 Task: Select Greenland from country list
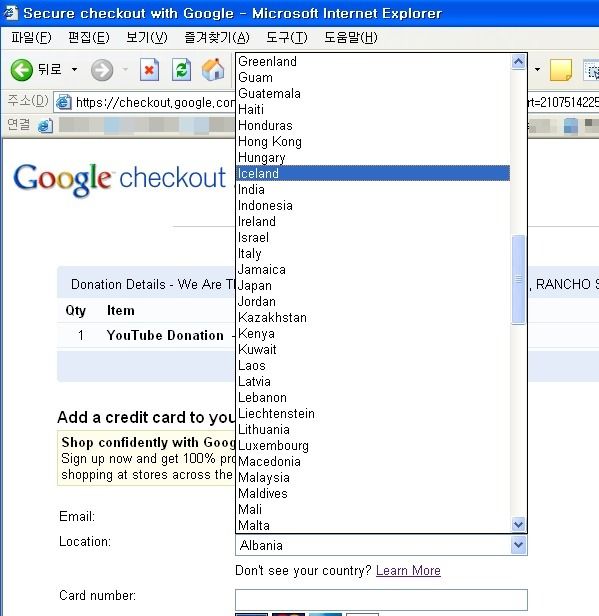[x=373, y=61]
